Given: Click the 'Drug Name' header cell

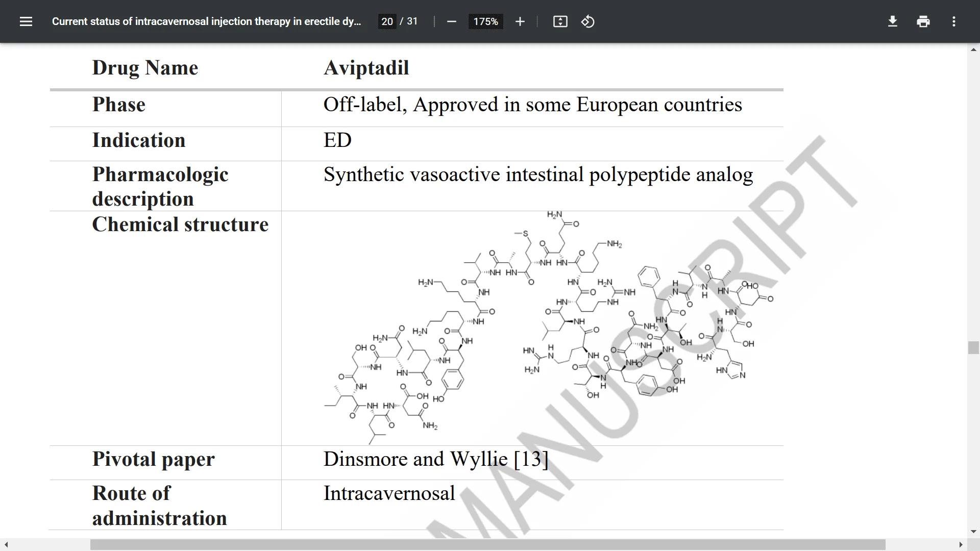Looking at the screenshot, I should point(145,68).
